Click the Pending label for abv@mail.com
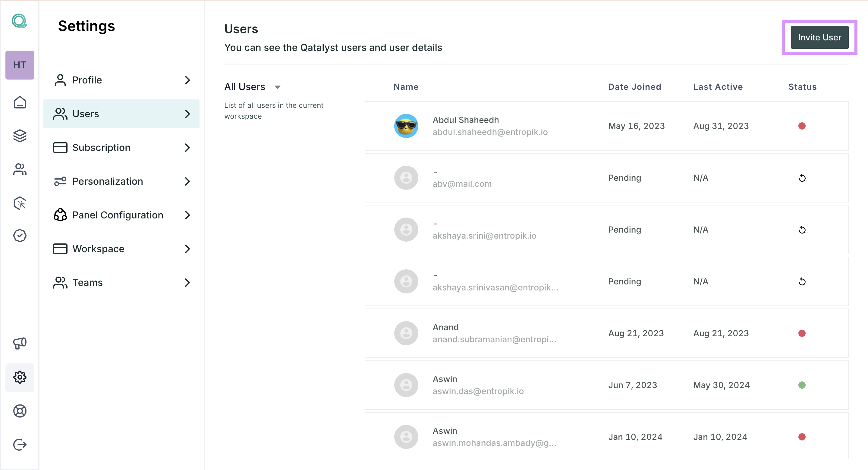The width and height of the screenshot is (868, 470). point(624,178)
